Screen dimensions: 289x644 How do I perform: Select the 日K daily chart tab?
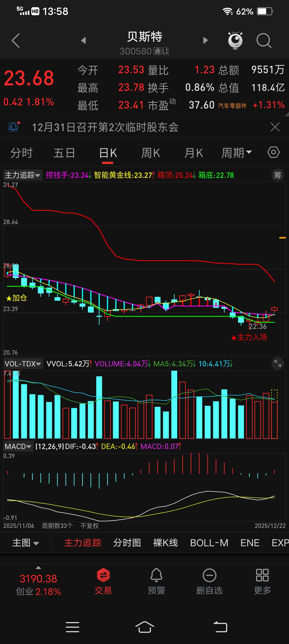click(x=108, y=153)
